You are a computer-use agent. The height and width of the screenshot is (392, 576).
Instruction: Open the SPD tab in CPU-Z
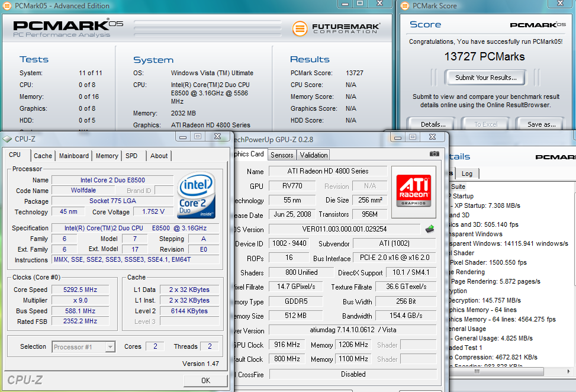click(x=131, y=156)
